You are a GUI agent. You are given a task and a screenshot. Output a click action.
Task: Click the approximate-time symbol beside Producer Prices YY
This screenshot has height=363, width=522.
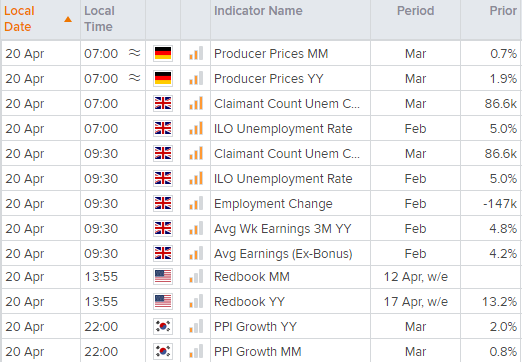[135, 78]
